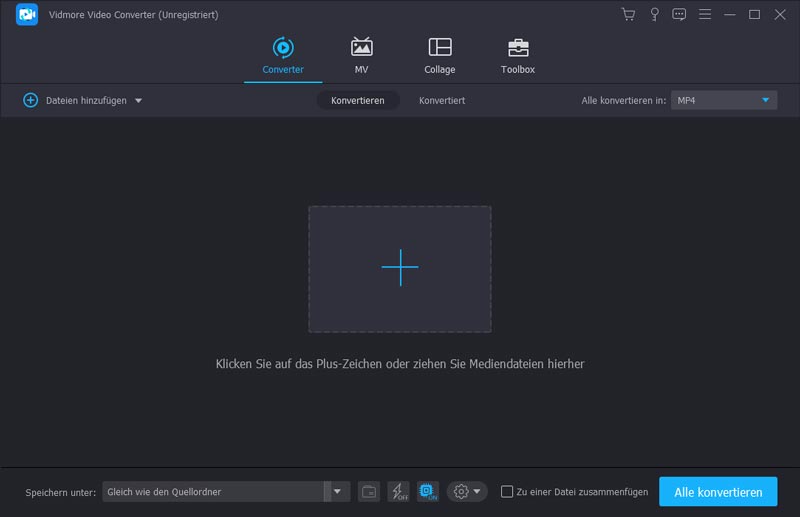Open the output folder icon

[369, 491]
